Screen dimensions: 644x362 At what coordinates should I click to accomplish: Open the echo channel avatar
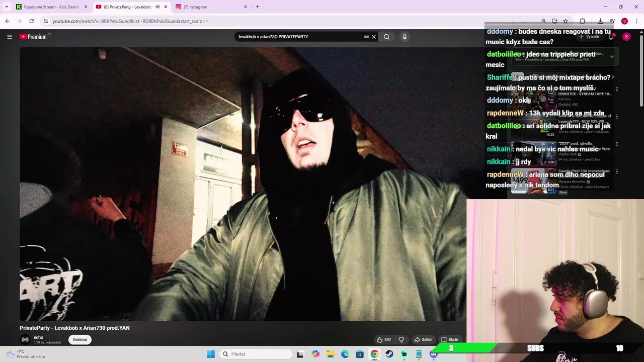coord(25,339)
